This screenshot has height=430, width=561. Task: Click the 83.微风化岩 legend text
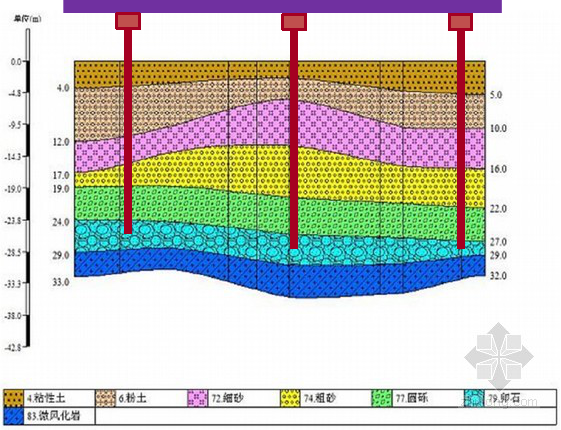pos(53,416)
